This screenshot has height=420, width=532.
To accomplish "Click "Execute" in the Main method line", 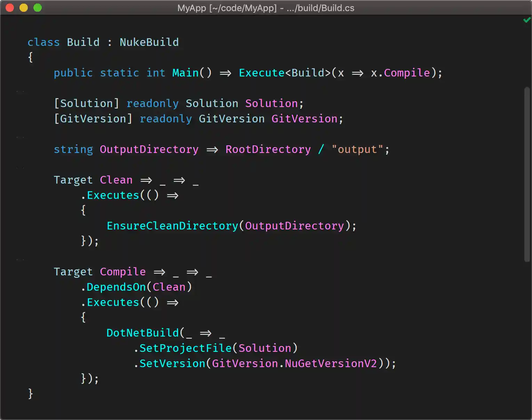I will point(262,73).
